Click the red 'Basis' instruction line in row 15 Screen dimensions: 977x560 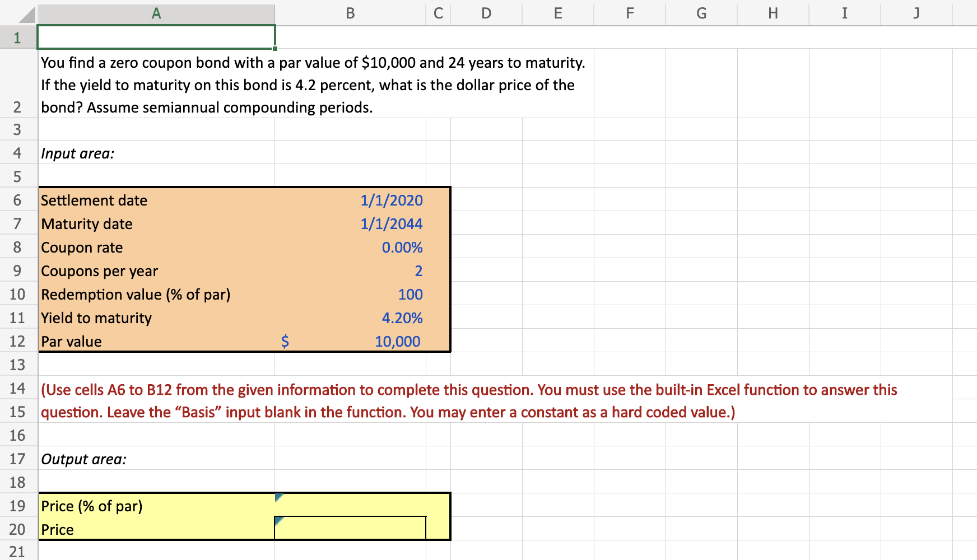tap(388, 412)
